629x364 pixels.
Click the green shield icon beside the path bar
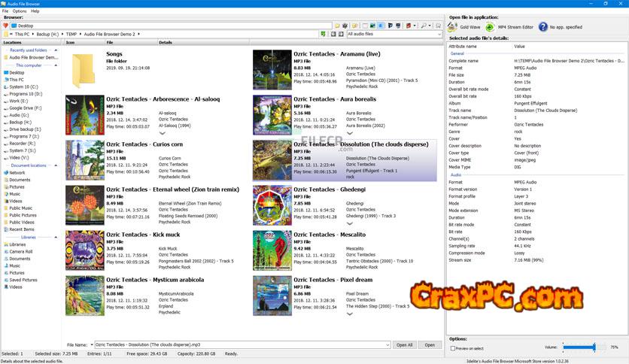(x=323, y=34)
